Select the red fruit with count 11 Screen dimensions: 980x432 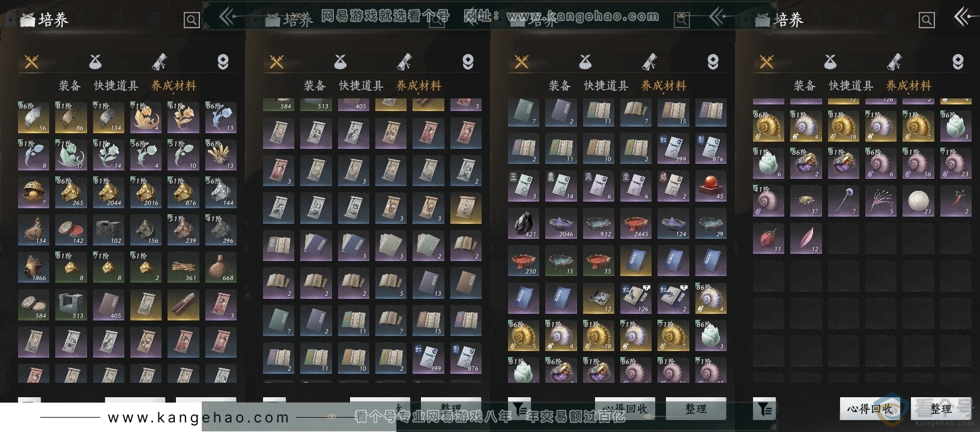coord(768,238)
